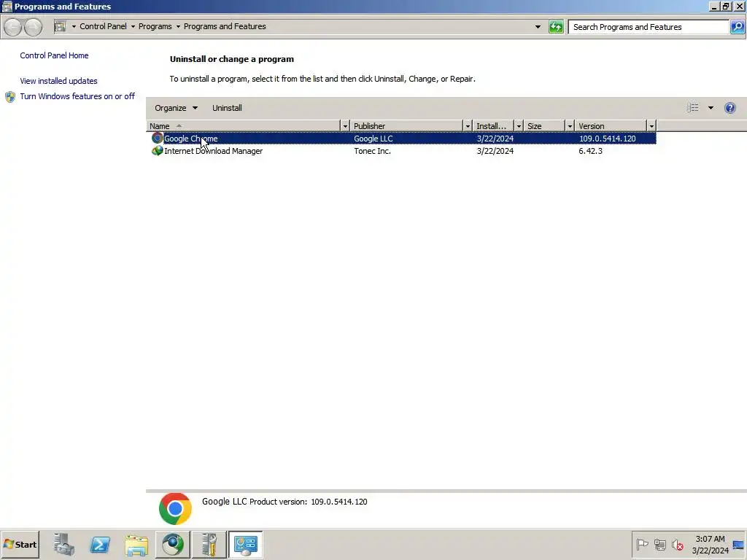The height and width of the screenshot is (560, 747).
Task: Open the Chrome taskbar button
Action: (173, 544)
